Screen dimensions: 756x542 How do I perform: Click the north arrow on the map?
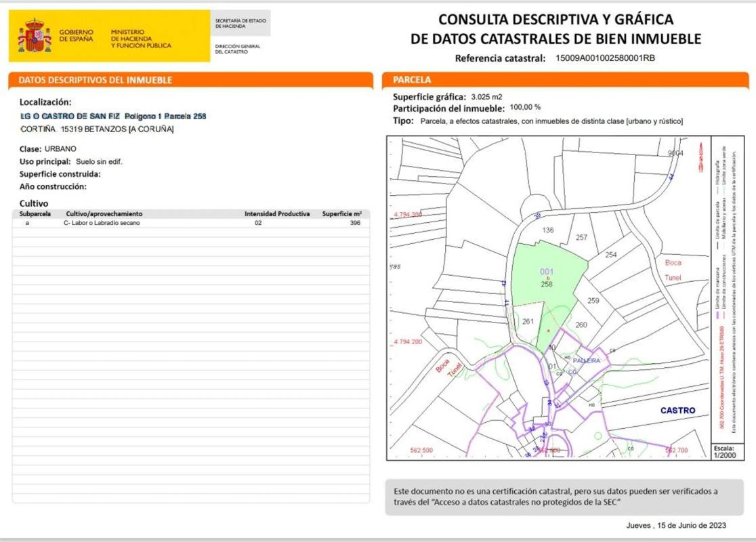click(700, 158)
